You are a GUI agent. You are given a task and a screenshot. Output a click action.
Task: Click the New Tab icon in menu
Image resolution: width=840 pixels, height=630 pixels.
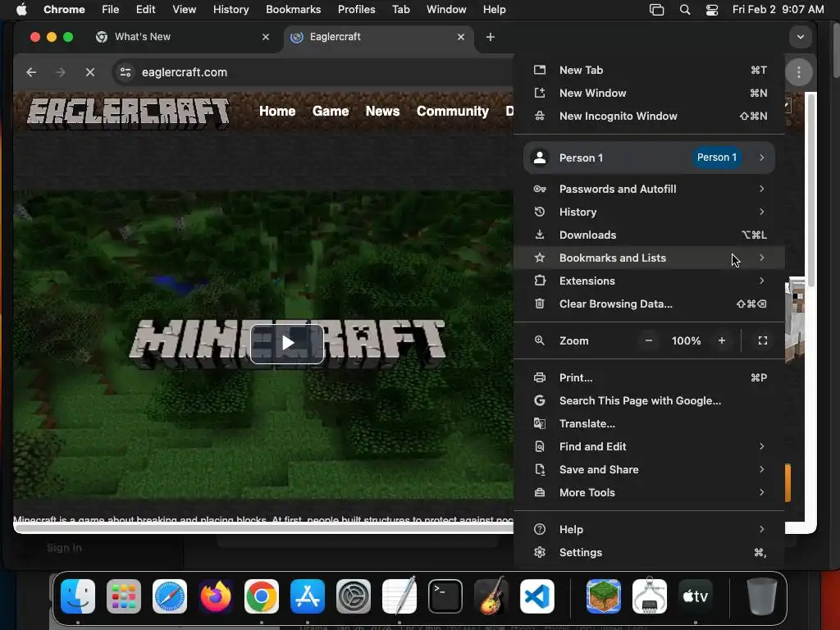[x=540, y=71]
